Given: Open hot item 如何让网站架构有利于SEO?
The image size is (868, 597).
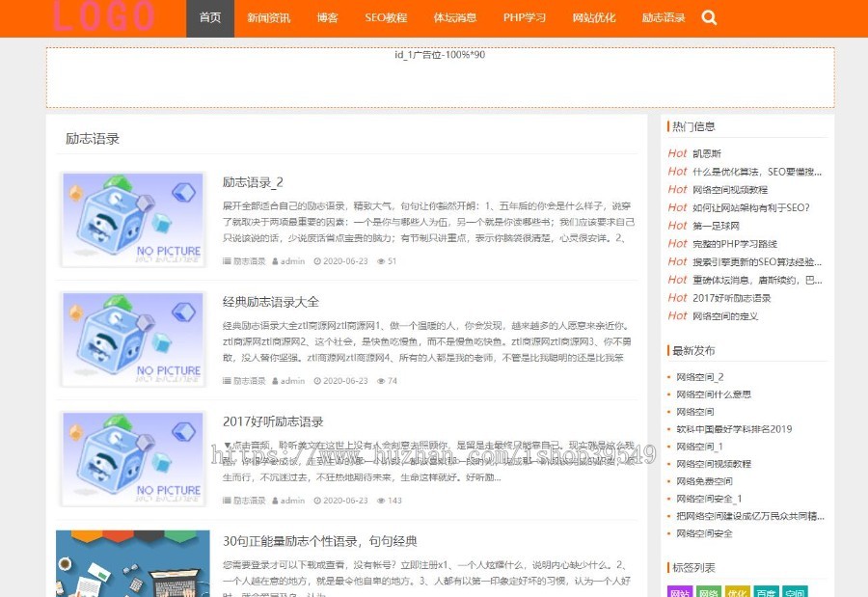Looking at the screenshot, I should pos(751,207).
